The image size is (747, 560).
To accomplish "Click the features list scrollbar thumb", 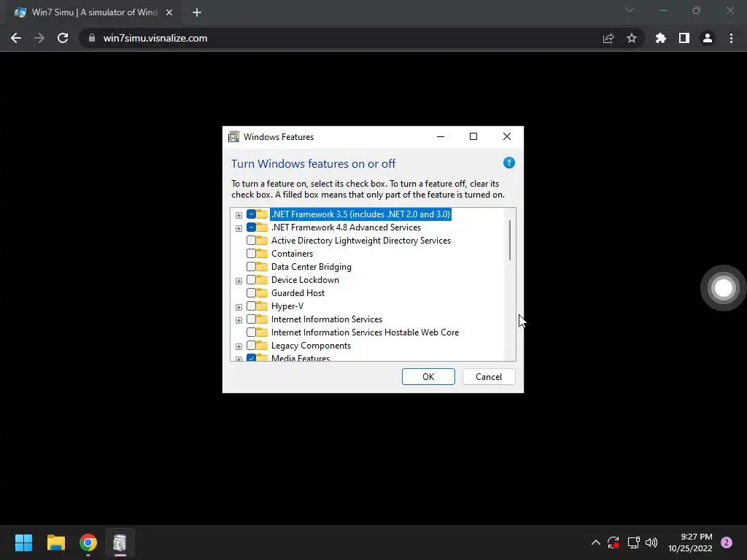I will 510,240.
